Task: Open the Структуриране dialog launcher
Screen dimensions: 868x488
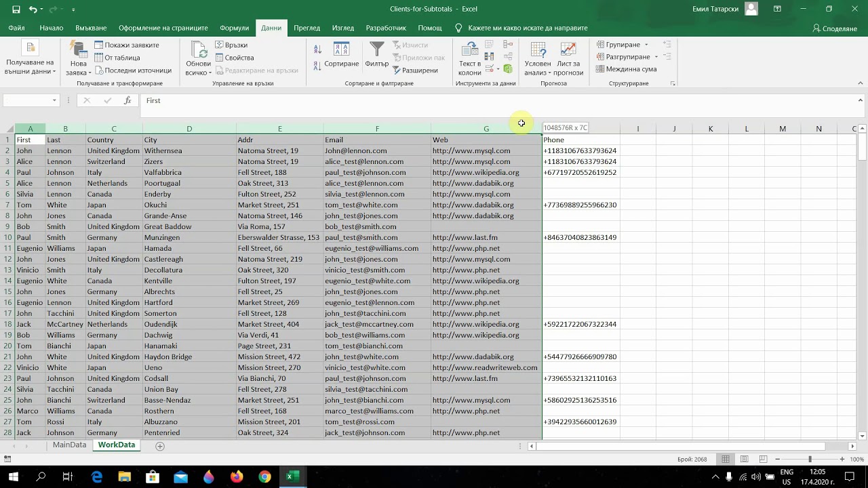Action: click(x=673, y=83)
